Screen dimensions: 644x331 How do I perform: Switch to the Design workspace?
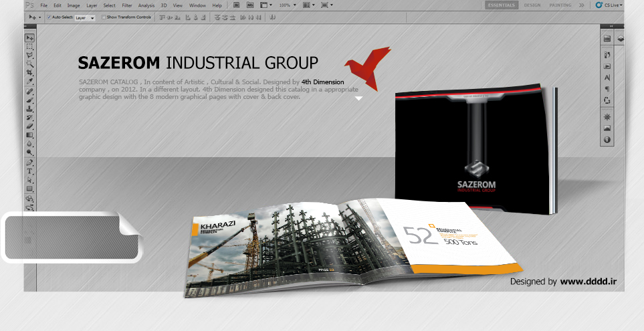click(x=532, y=5)
